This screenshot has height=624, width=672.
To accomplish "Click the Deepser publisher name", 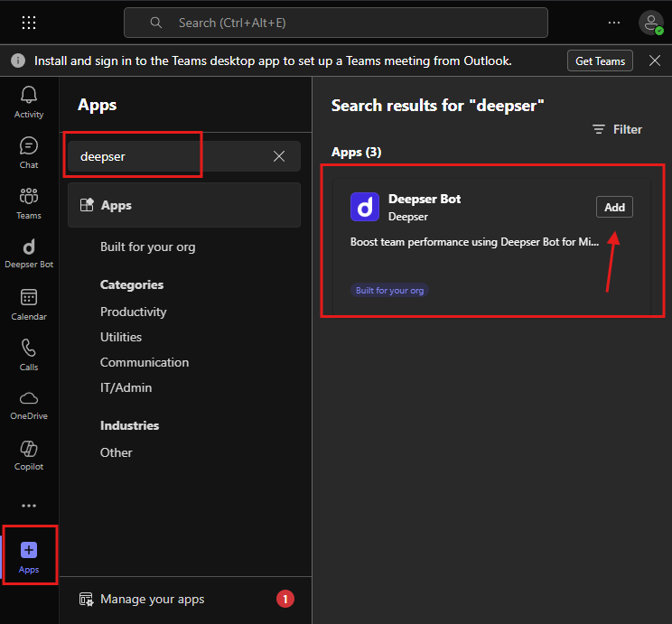I will pyautogui.click(x=408, y=217).
